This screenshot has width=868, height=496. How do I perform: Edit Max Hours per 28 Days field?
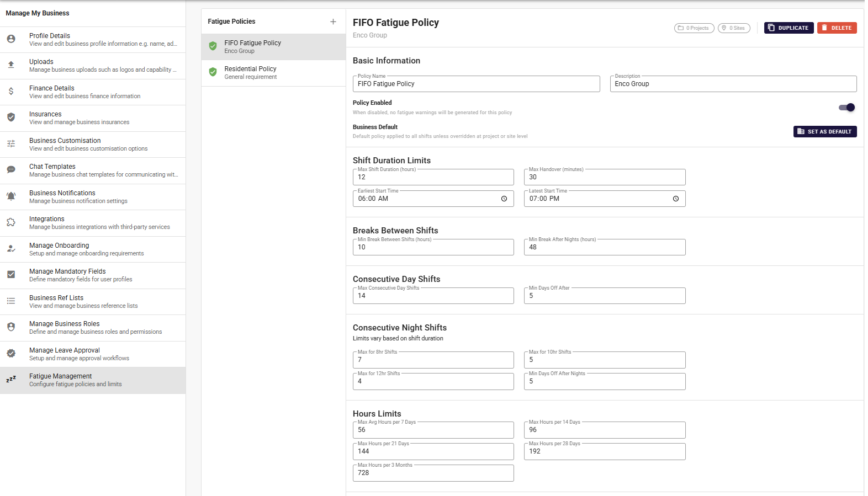click(605, 451)
